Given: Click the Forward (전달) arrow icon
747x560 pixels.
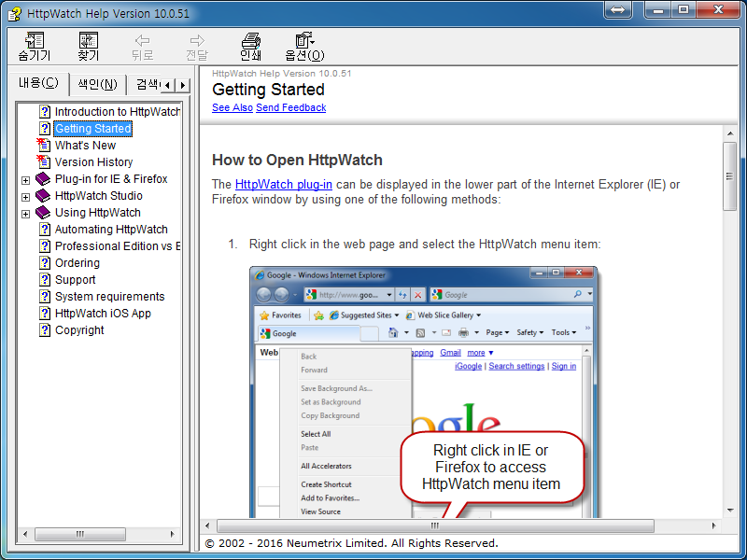Looking at the screenshot, I should coord(197,40).
